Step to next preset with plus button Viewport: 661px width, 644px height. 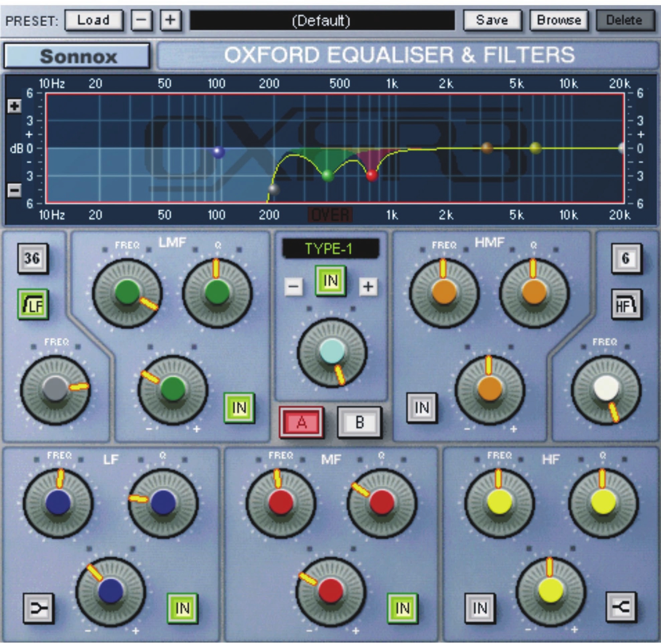coord(170,21)
